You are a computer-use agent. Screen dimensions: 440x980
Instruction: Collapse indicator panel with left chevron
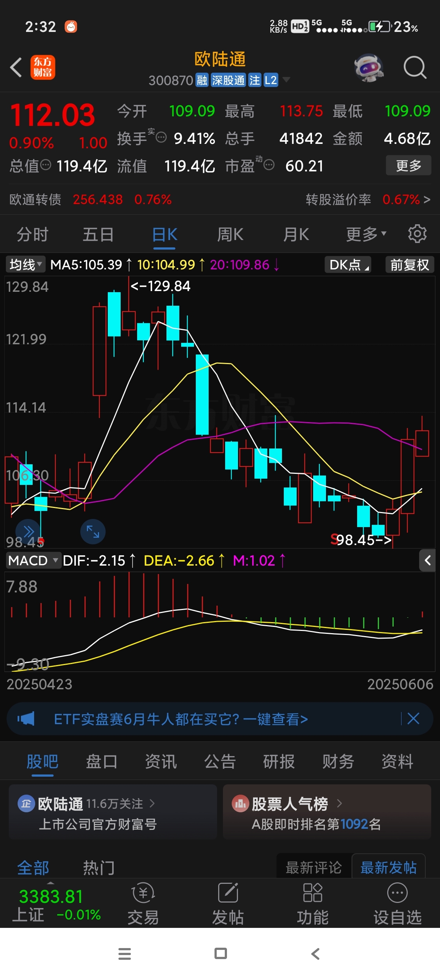pos(428,560)
